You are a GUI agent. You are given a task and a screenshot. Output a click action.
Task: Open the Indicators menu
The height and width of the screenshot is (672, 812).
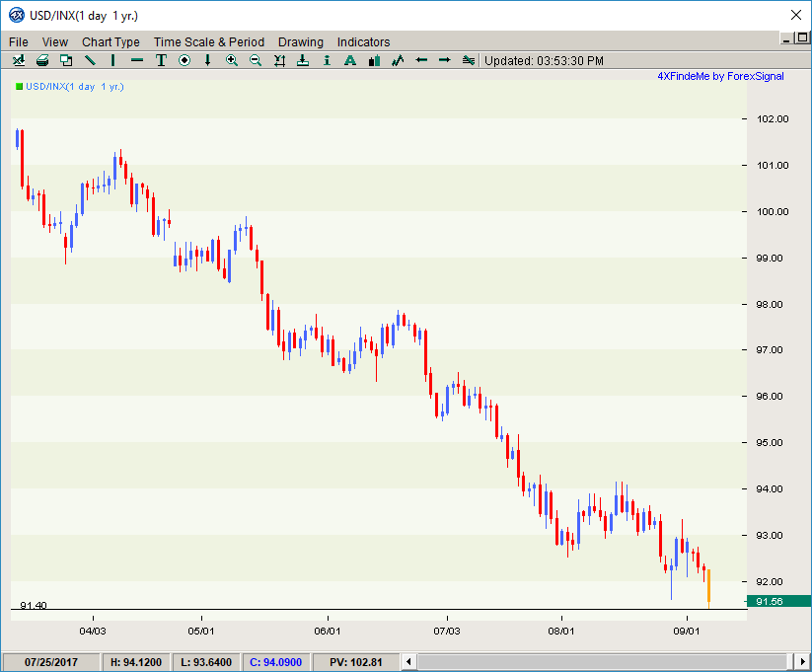pos(363,42)
